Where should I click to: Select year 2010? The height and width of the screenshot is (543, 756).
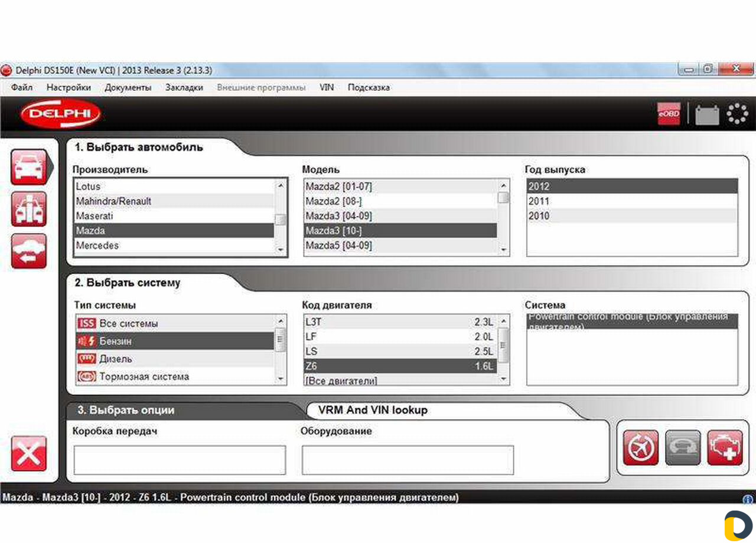pos(632,216)
